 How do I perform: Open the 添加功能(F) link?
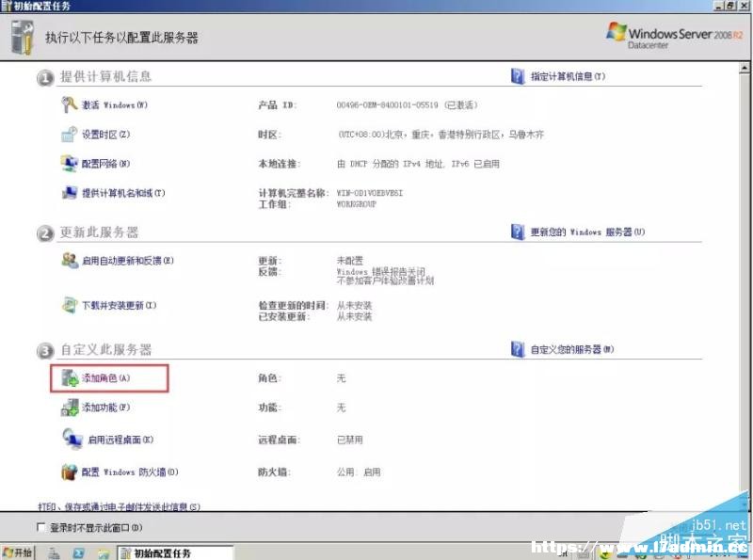tap(105, 408)
